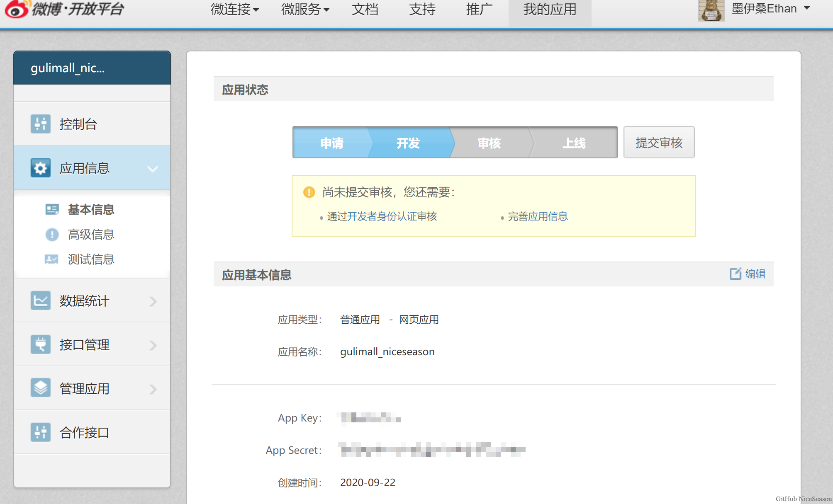Open the 微服务 dropdown menu
The width and height of the screenshot is (833, 504).
[305, 9]
